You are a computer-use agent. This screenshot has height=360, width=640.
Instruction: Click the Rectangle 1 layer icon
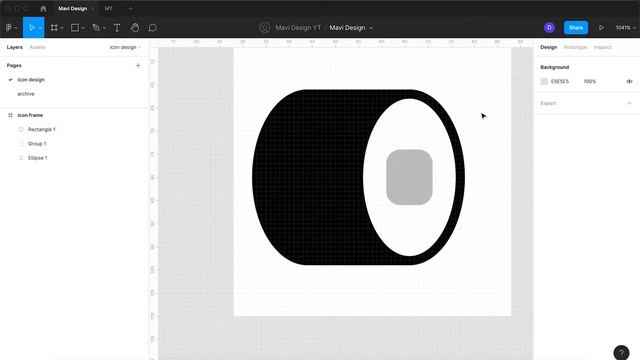coord(21,129)
